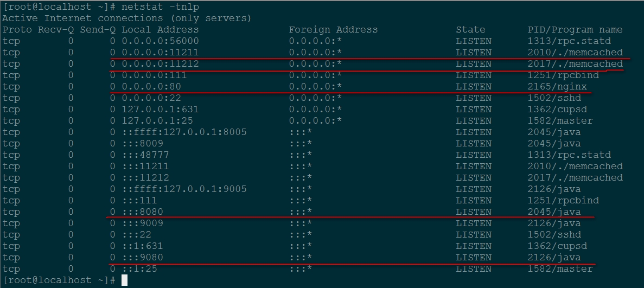
Task: Select local address 127.0.0.1:631
Action: click(160, 109)
